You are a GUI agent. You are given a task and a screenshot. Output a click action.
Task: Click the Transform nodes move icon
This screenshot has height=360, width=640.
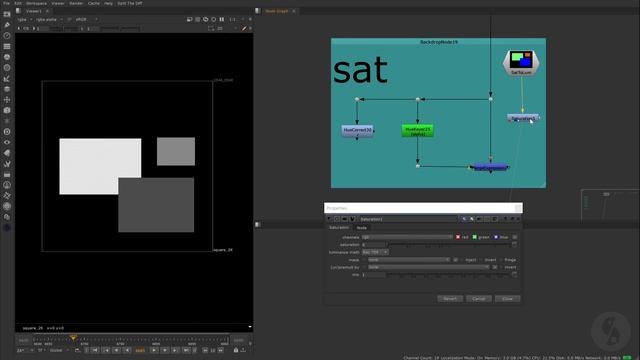7,100
